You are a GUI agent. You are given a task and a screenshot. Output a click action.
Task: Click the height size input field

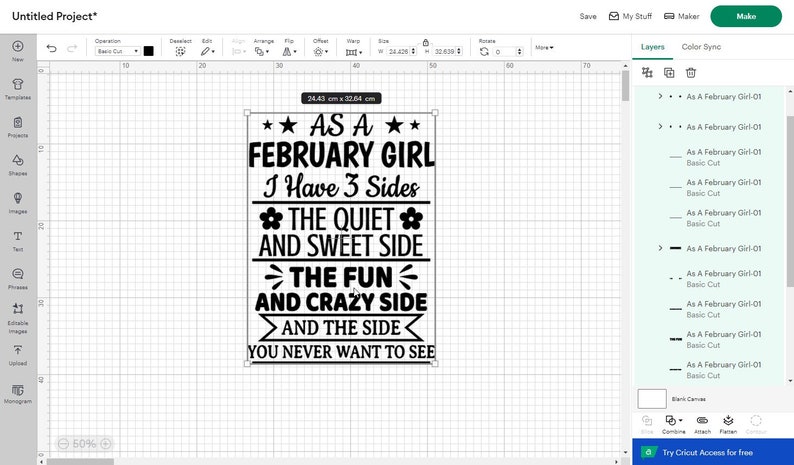coord(444,51)
